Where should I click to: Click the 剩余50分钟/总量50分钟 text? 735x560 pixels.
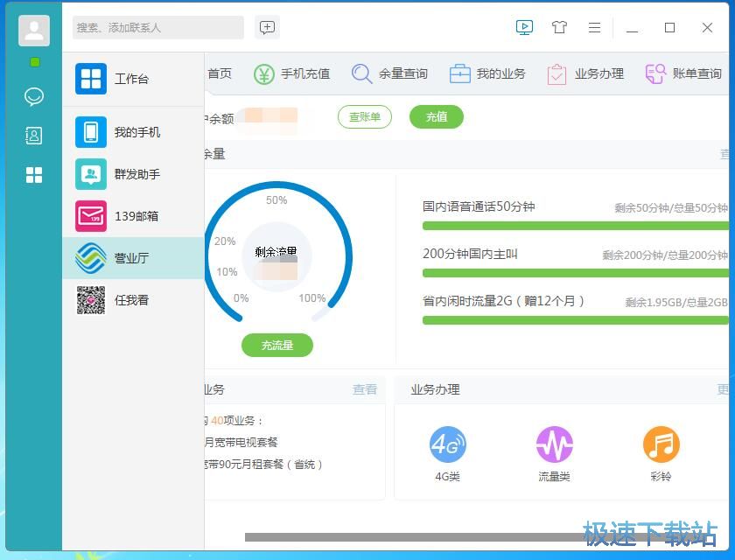pyautogui.click(x=671, y=208)
